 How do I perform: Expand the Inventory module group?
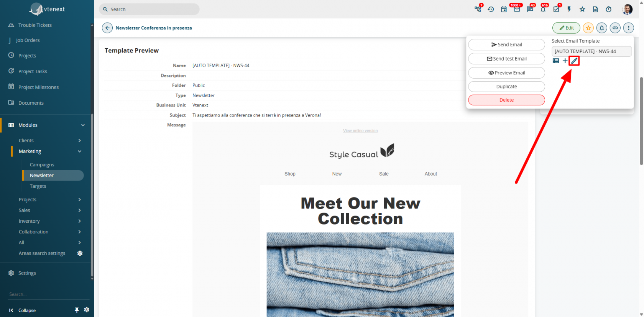coord(80,221)
